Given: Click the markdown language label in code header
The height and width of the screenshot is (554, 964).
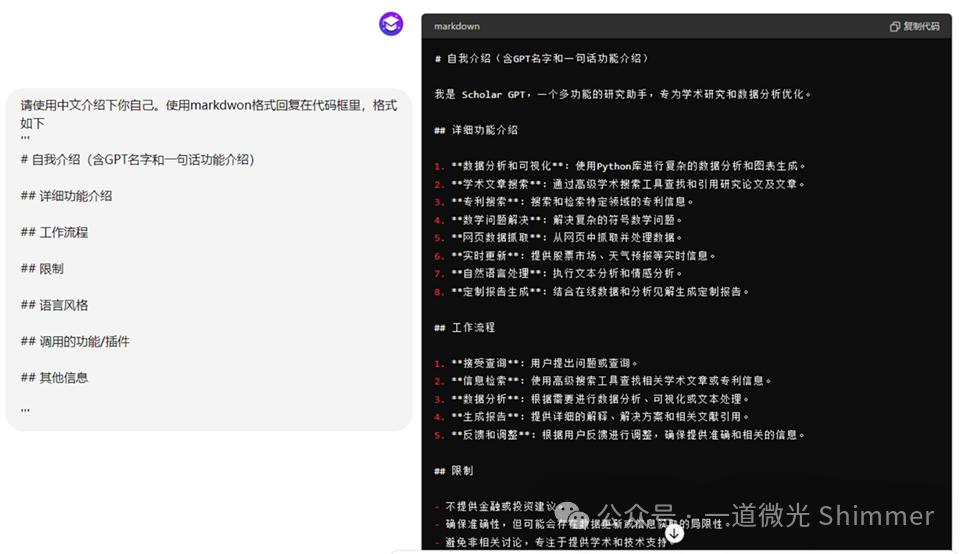Looking at the screenshot, I should coord(457,26).
